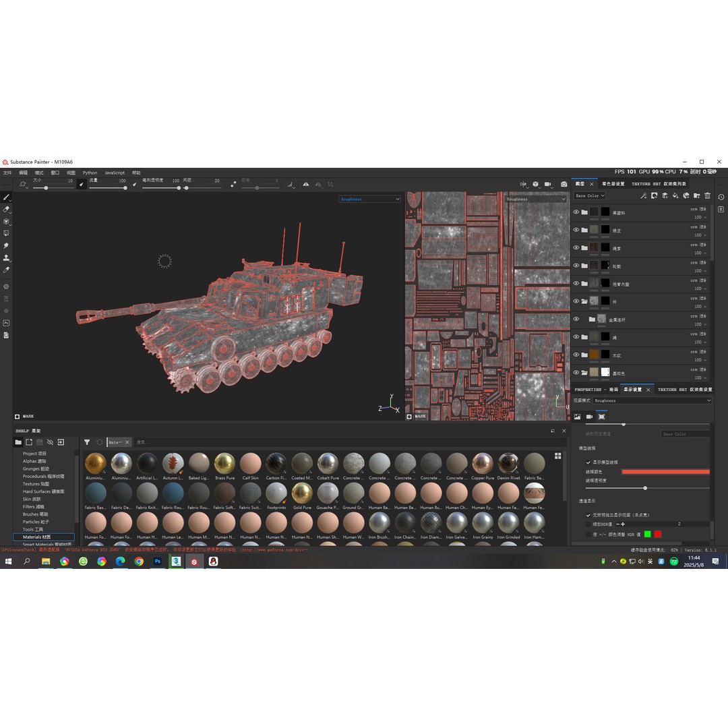Image resolution: width=728 pixels, height=728 pixels.
Task: Select the Polygon Fill tool
Action: coord(6,233)
